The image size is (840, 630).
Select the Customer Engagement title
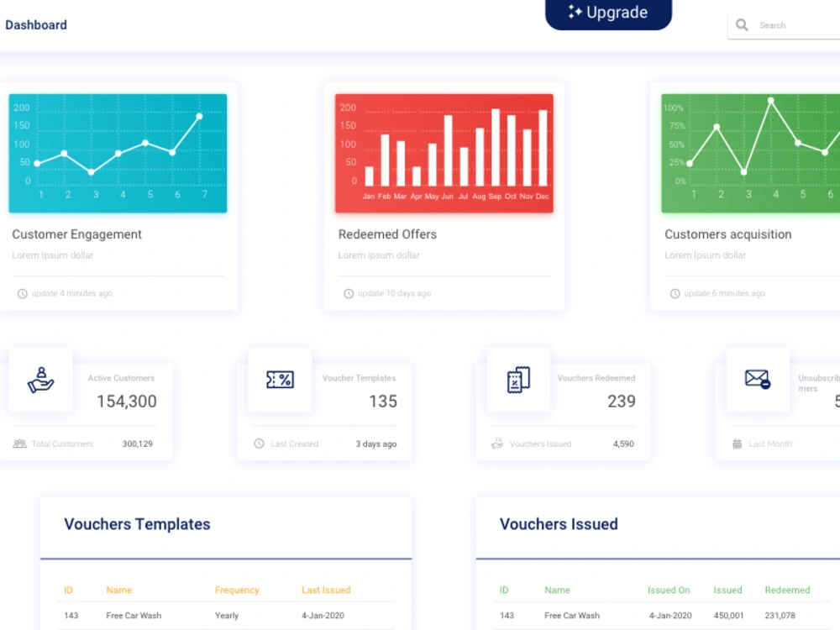(76, 234)
